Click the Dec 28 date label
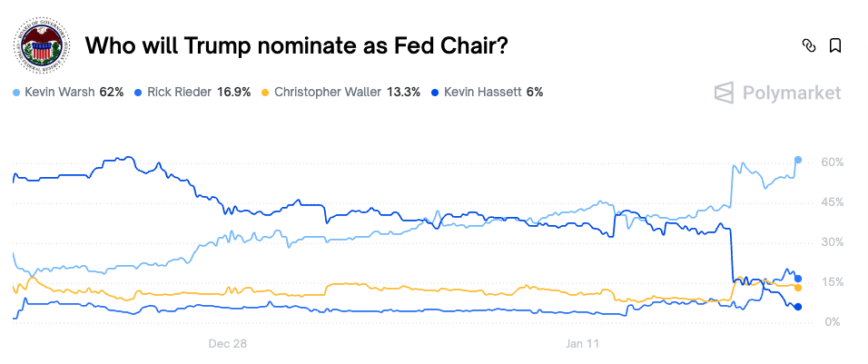Image resolution: width=868 pixels, height=364 pixels. (228, 344)
